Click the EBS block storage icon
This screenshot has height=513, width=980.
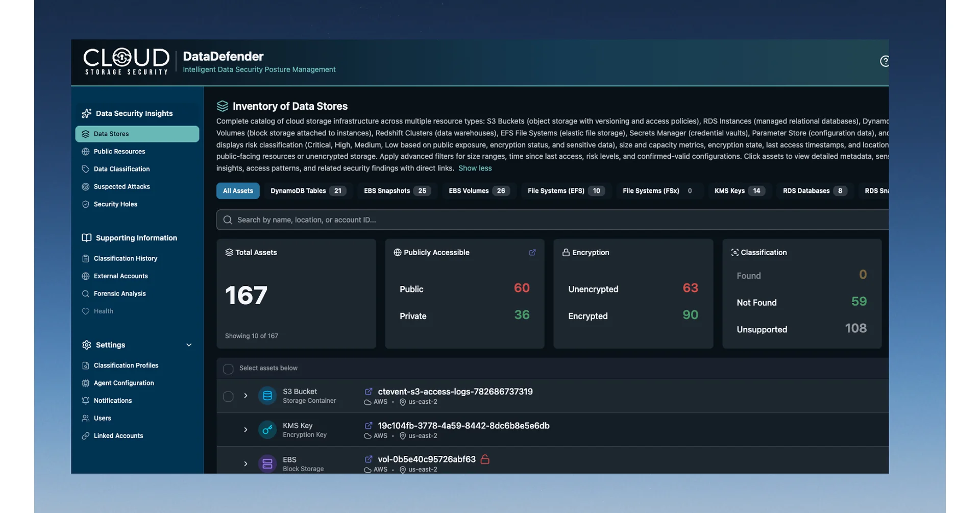pos(267,463)
